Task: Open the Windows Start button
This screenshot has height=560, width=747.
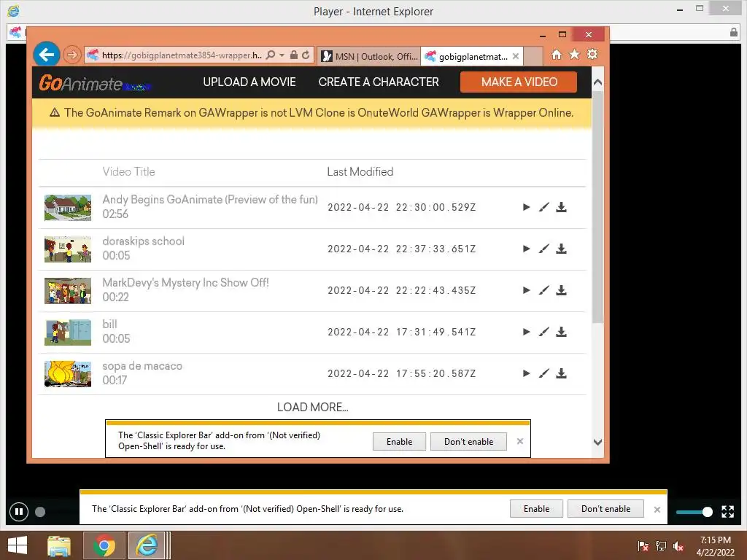Action: coord(18,545)
